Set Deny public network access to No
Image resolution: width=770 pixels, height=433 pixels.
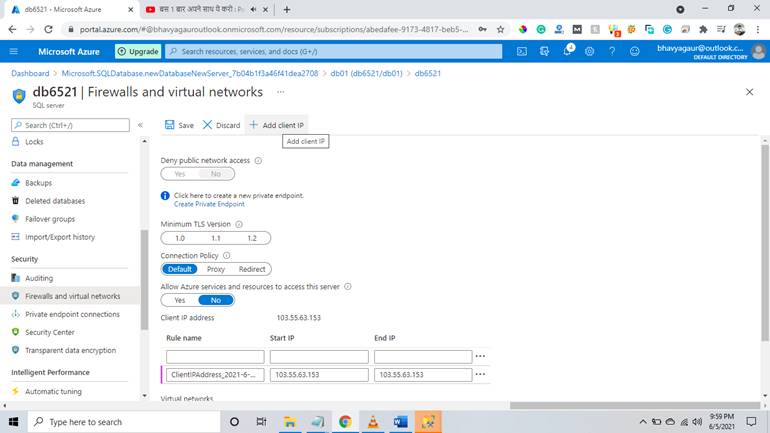point(216,174)
